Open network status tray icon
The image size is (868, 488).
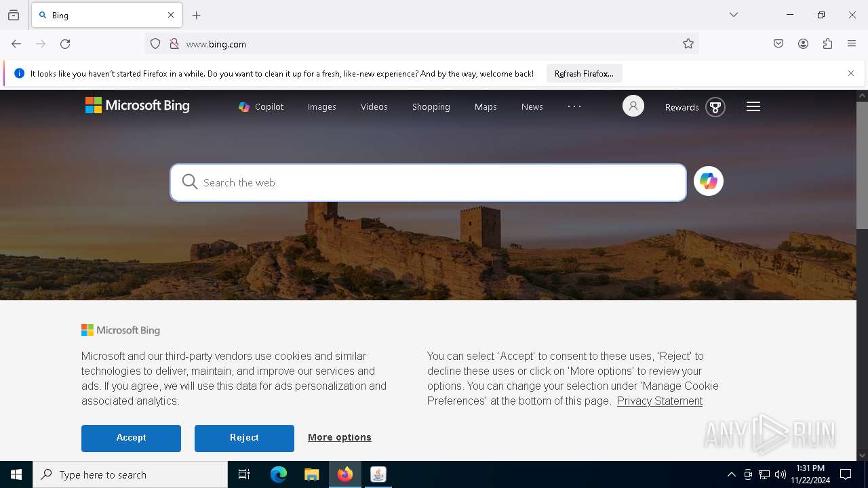[764, 474]
